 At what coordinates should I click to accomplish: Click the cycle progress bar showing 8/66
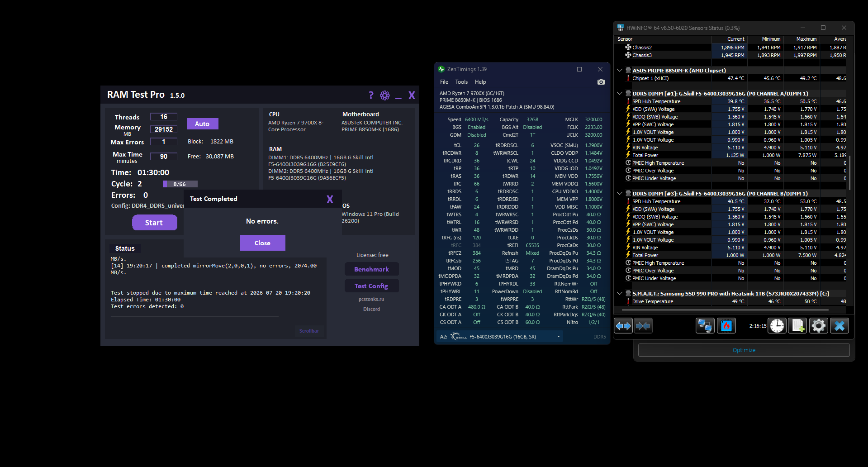[180, 184]
